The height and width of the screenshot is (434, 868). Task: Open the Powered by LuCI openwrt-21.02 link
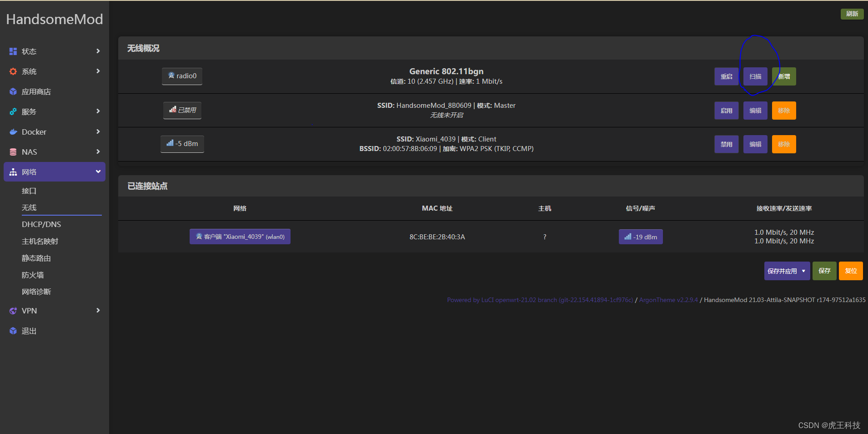[x=540, y=300]
